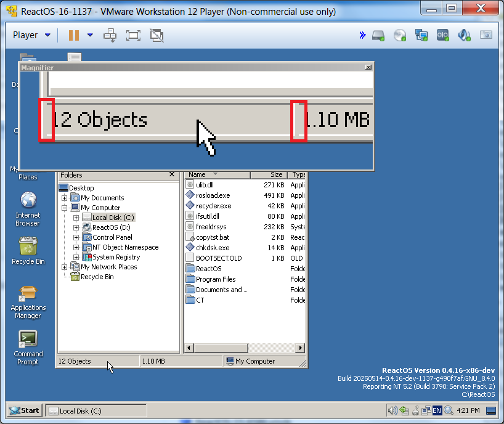Expand My Network Places tree node

[64, 267]
